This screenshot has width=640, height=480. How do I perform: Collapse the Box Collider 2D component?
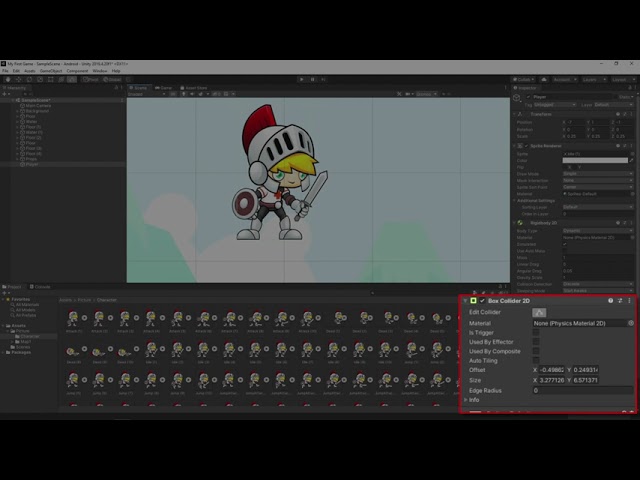coord(465,301)
